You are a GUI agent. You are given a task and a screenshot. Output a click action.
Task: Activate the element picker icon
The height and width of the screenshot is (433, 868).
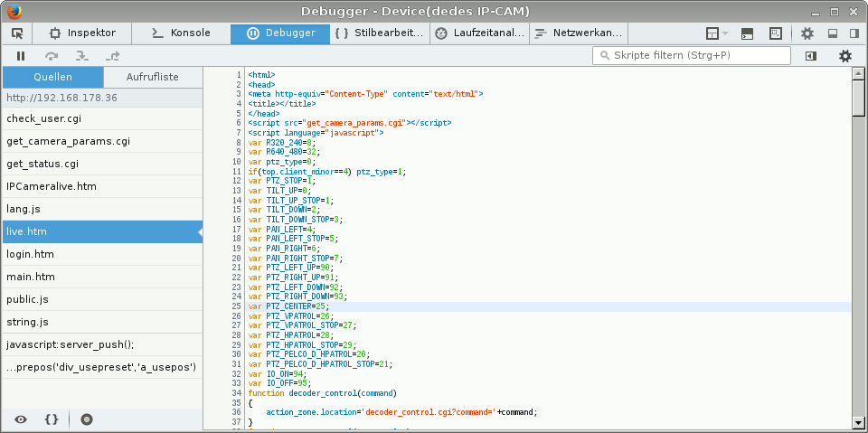tap(17, 33)
